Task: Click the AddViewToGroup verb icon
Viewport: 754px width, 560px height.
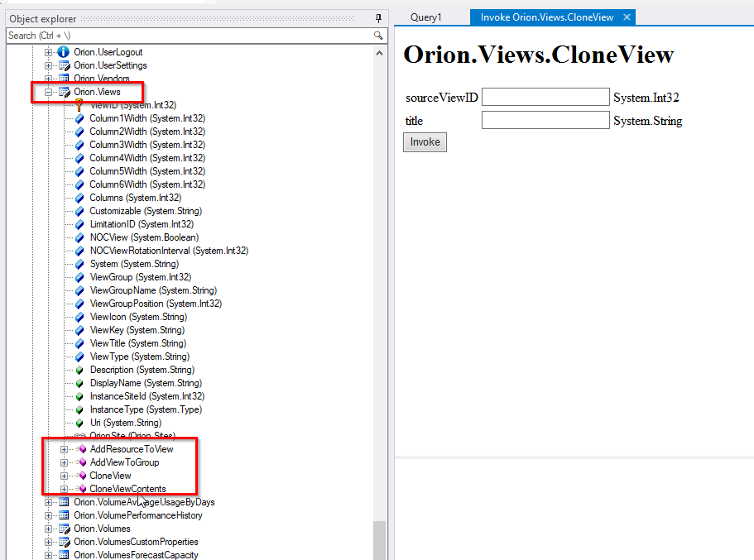Action: click(x=81, y=462)
